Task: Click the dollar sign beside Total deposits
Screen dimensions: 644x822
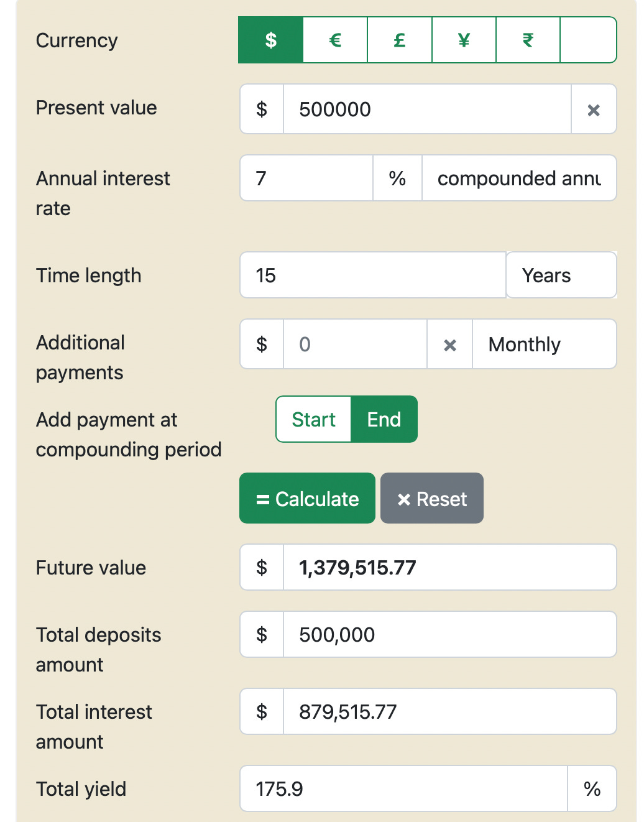Action: (262, 635)
